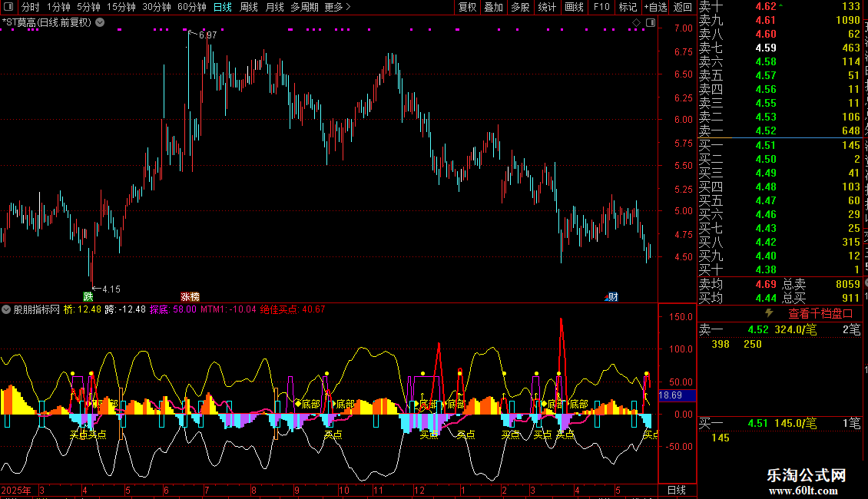Click 买一 row price 4.51 in order book
868x499 pixels.
coord(766,146)
